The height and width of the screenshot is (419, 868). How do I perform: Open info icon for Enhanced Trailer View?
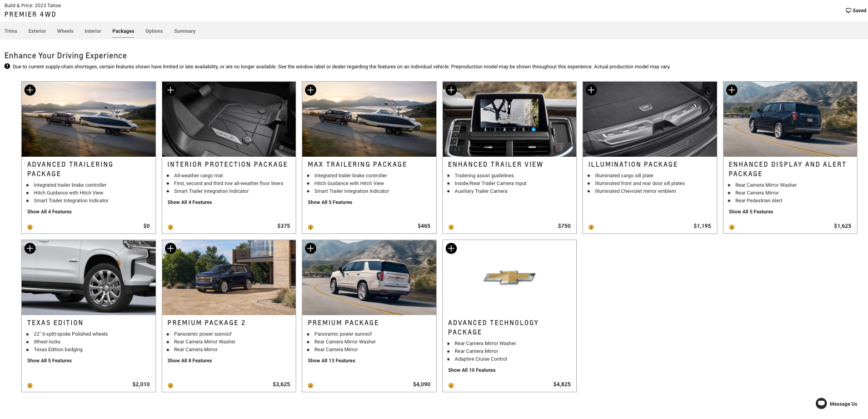coord(451,227)
